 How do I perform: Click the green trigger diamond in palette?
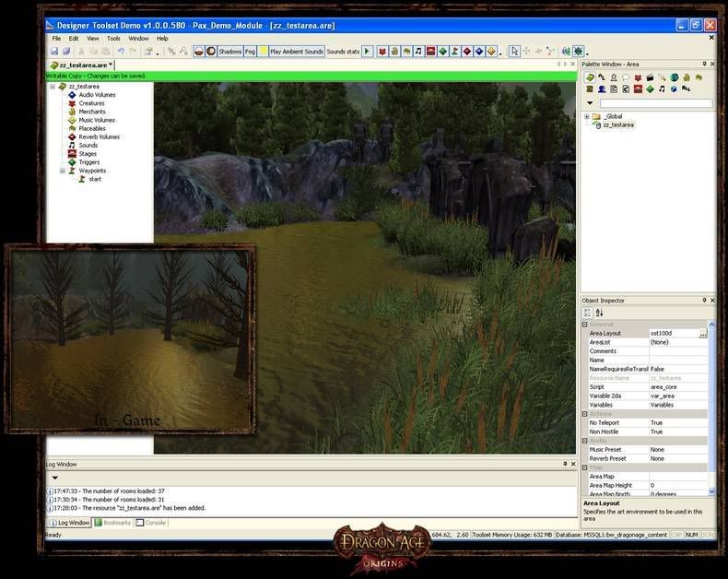(x=650, y=89)
